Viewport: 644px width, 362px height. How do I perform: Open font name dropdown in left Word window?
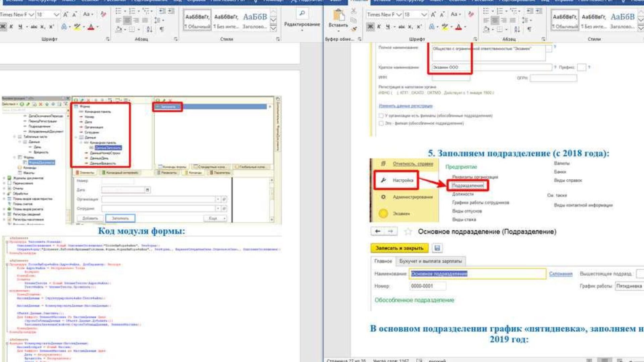click(31, 15)
